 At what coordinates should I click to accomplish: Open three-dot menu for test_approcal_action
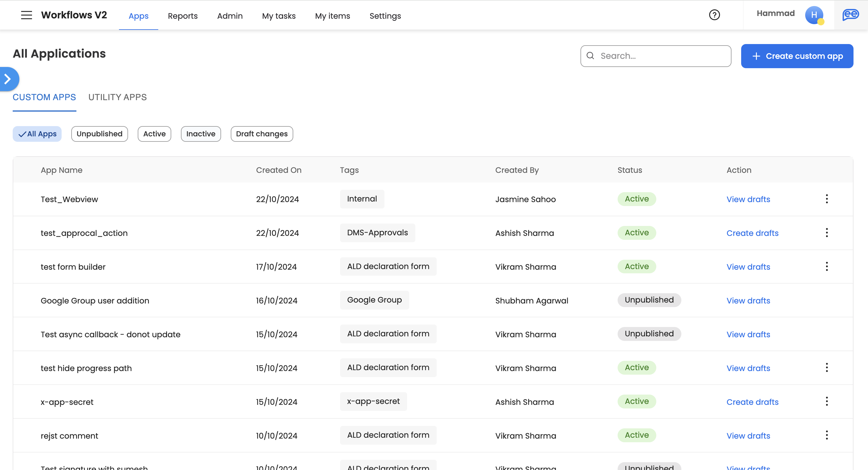click(x=827, y=233)
